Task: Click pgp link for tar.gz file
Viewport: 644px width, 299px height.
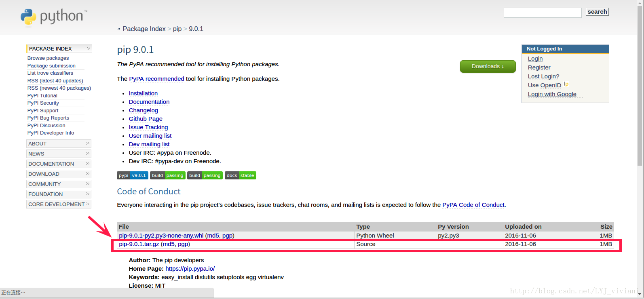Action: 183,244
